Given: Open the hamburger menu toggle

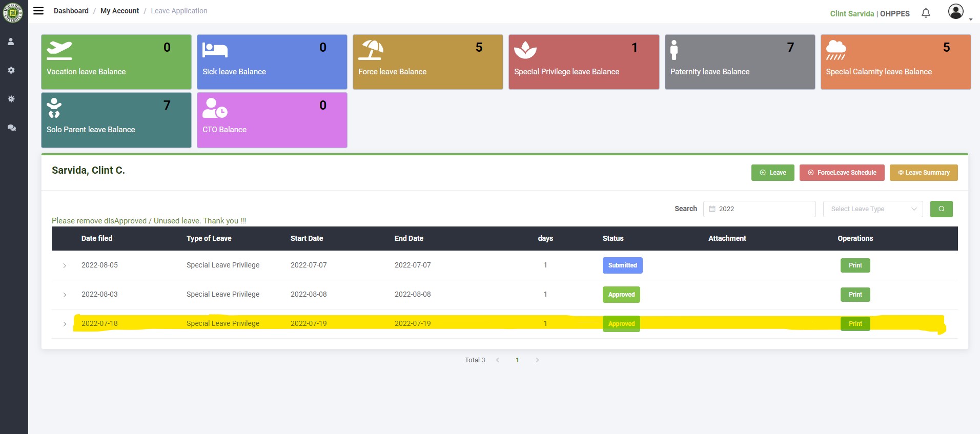Looking at the screenshot, I should tap(38, 11).
